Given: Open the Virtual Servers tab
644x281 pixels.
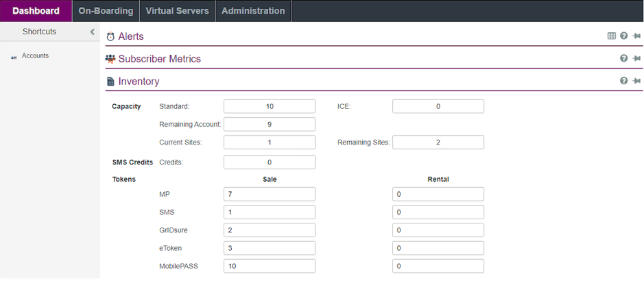Looking at the screenshot, I should pyautogui.click(x=177, y=11).
